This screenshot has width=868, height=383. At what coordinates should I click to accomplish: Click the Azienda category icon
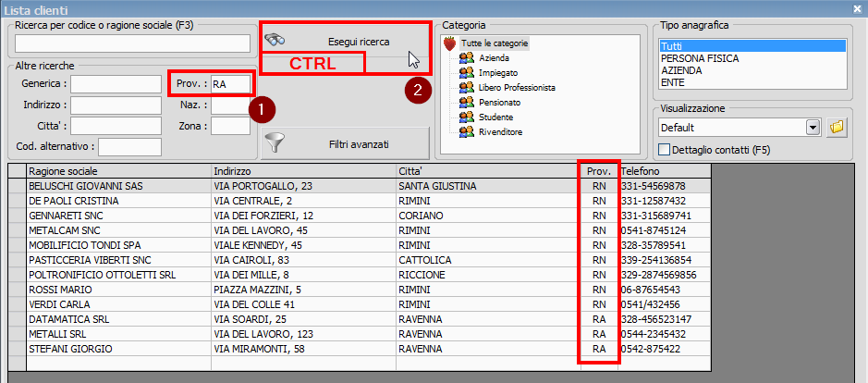tap(466, 57)
